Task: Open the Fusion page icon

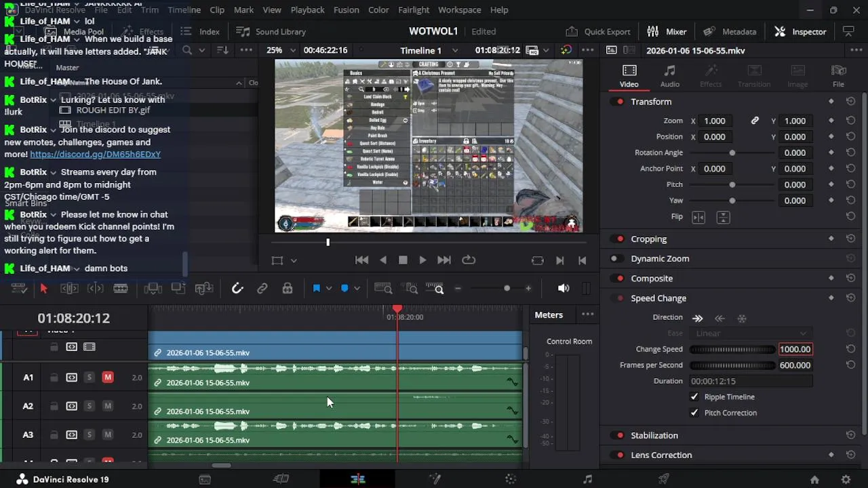Action: point(435,479)
